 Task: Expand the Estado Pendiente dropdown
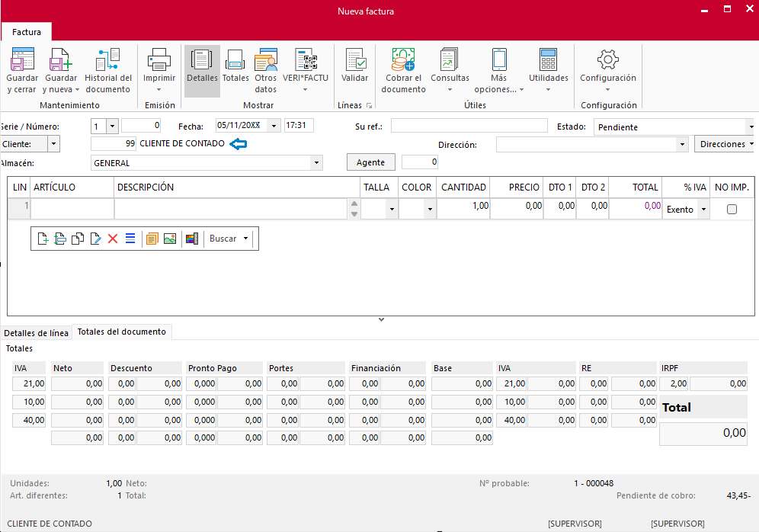pos(751,127)
